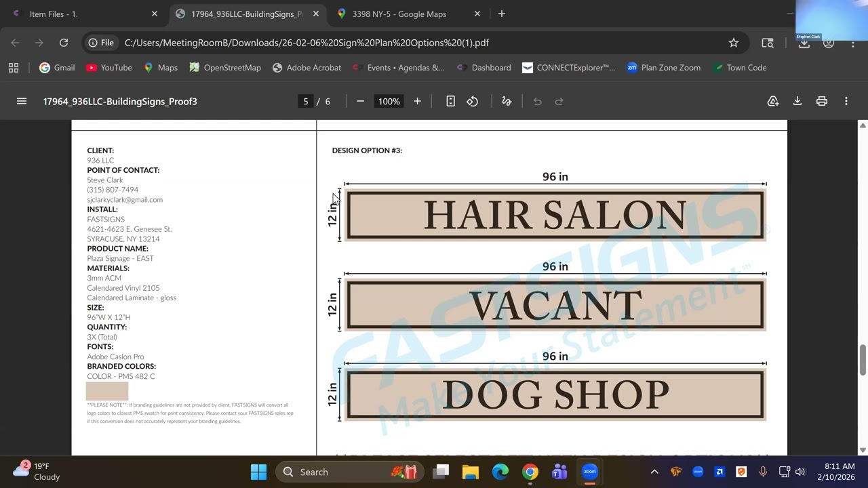This screenshot has width=868, height=488.
Task: Reload the current page
Action: (64, 43)
